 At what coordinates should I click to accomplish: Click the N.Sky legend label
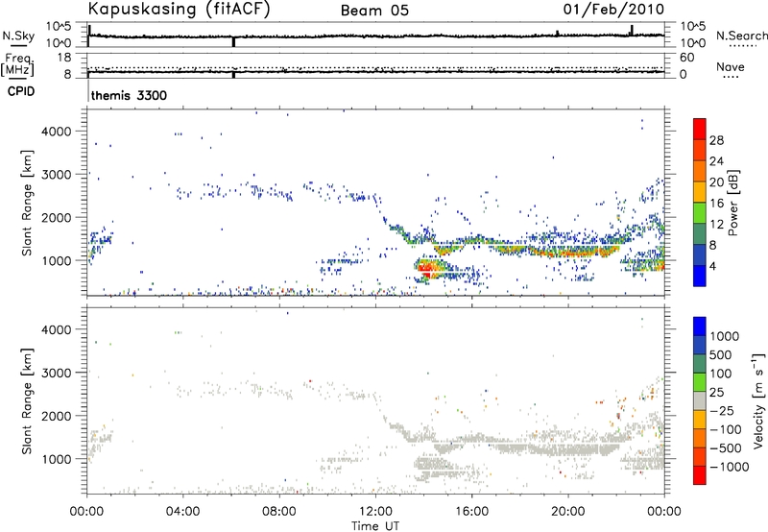point(18,36)
